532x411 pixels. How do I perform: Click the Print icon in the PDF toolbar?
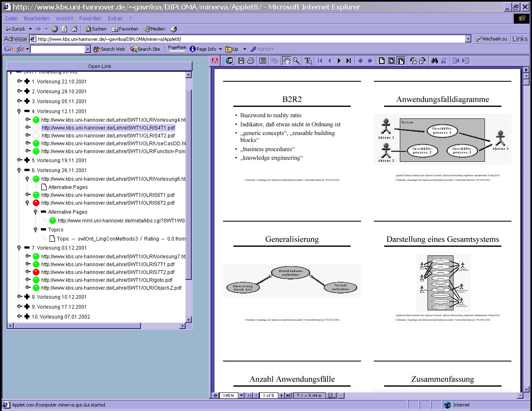pos(251,61)
